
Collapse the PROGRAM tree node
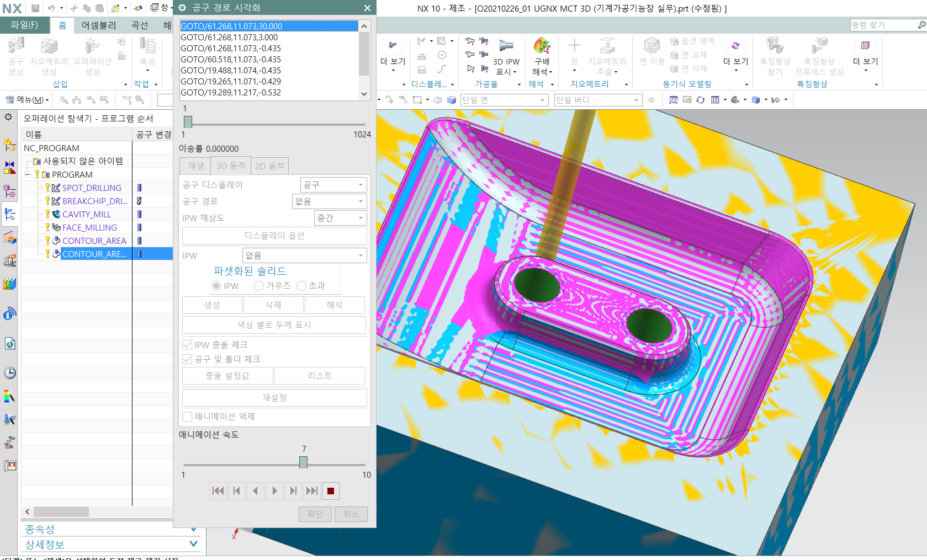tap(27, 174)
